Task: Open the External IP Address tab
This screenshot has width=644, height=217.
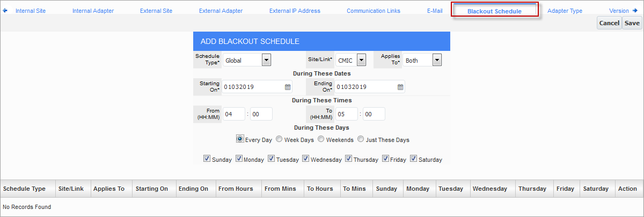Action: (295, 11)
